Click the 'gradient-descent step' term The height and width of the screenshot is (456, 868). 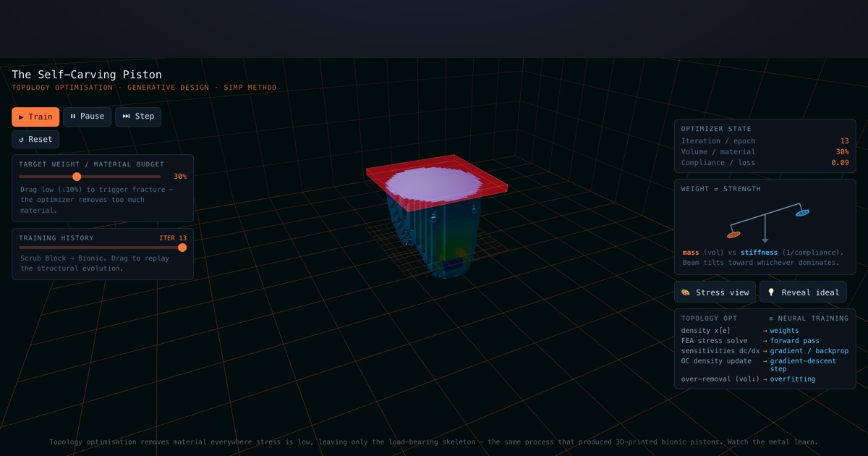click(803, 365)
